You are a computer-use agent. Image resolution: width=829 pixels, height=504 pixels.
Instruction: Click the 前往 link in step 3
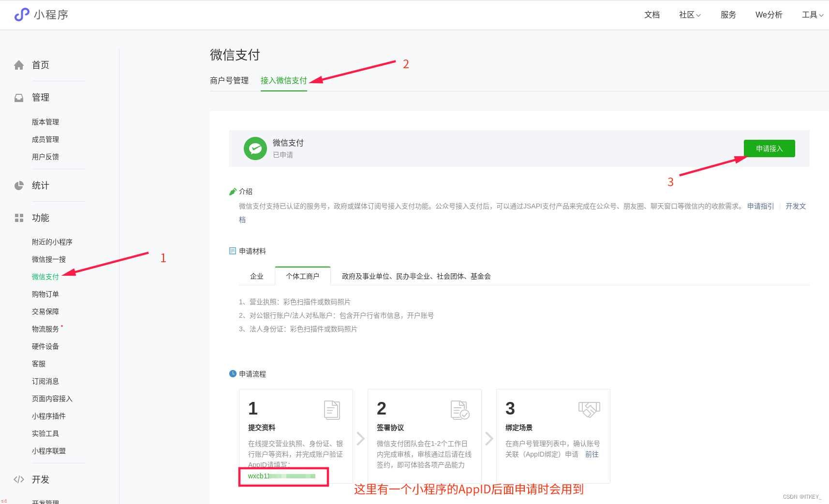coord(592,454)
